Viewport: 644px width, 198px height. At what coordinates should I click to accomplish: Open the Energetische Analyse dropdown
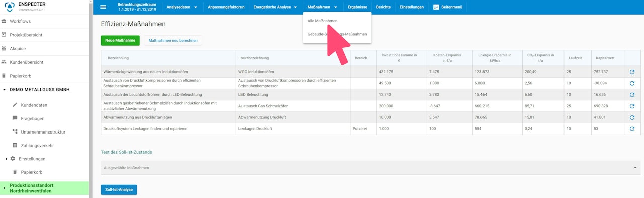coord(275,7)
